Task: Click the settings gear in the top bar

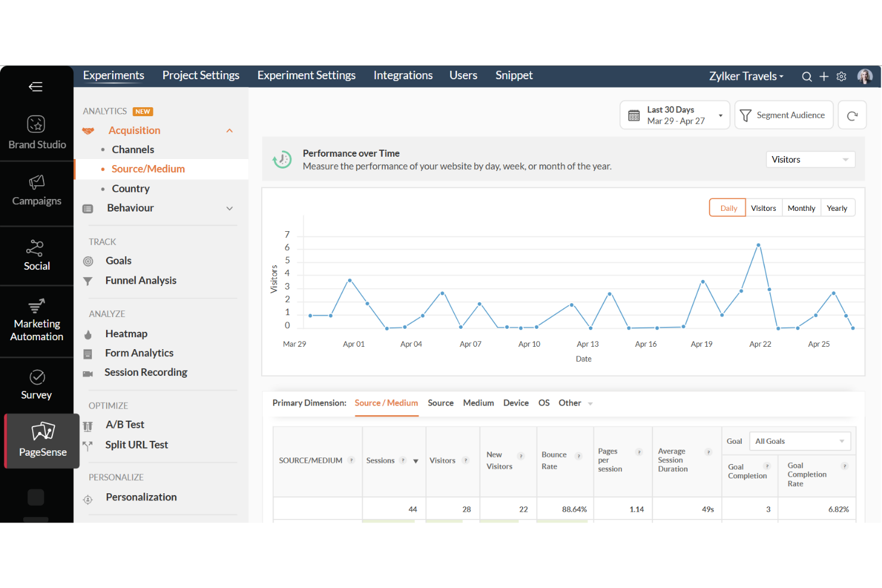Action: coord(841,76)
